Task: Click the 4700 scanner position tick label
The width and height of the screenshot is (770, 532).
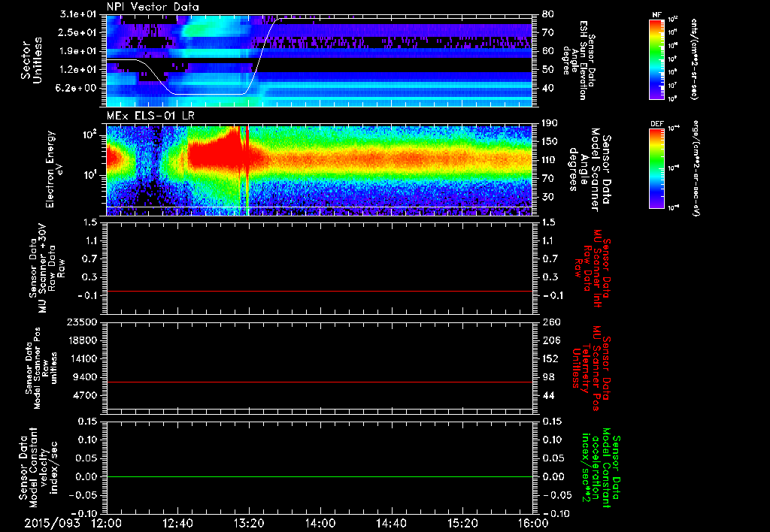Action: 85,395
